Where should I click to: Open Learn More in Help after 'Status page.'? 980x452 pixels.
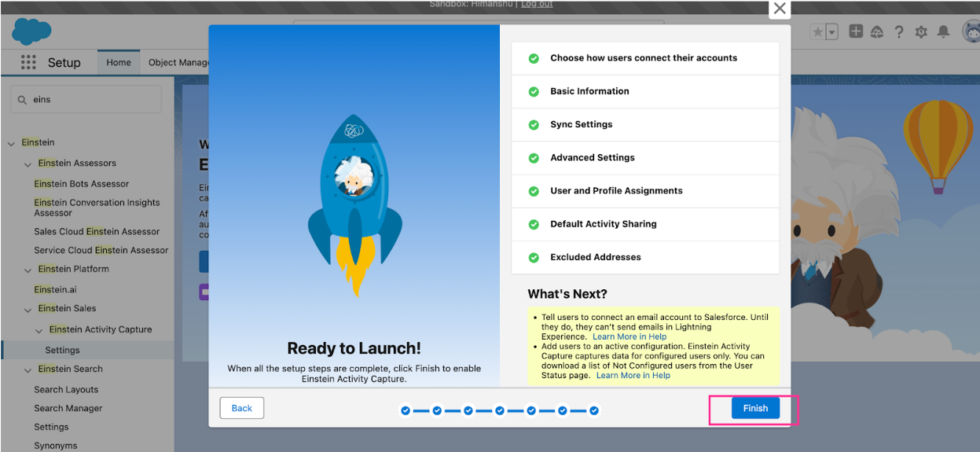coord(633,375)
